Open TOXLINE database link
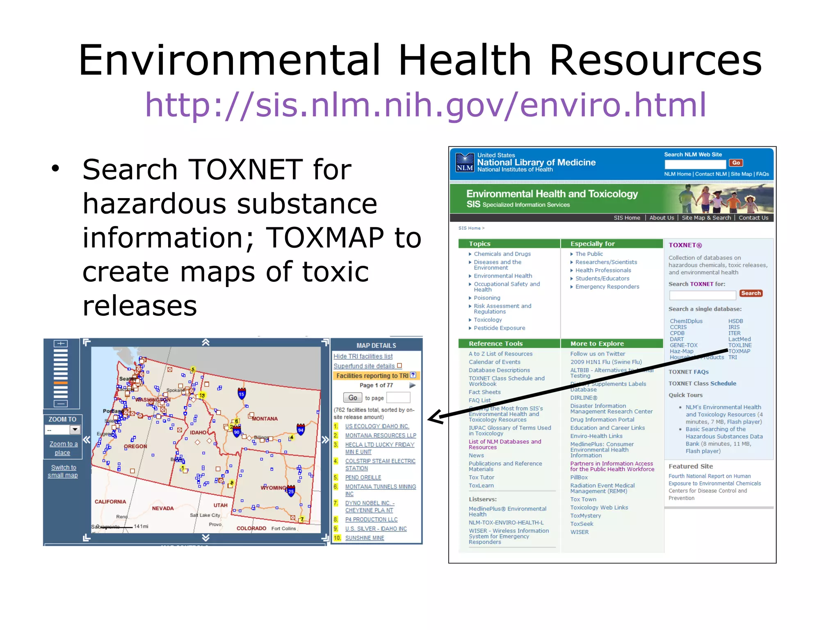This screenshot has width=840, height=630. click(740, 345)
